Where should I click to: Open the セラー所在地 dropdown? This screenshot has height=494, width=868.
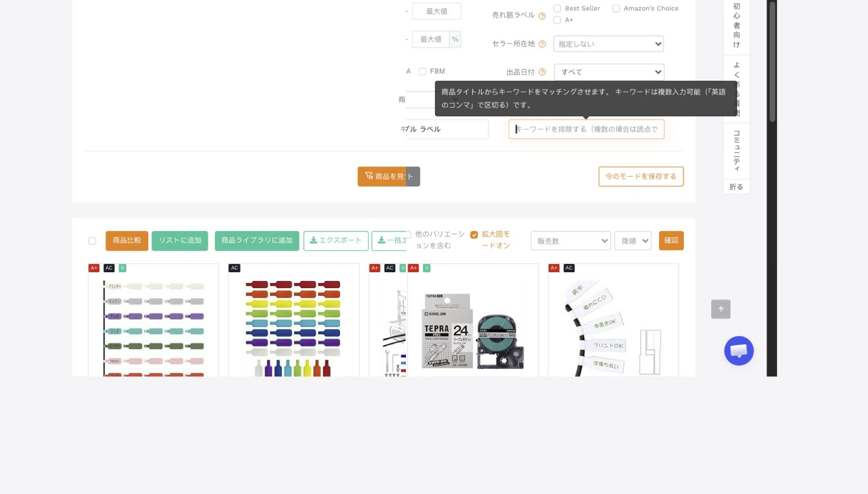click(608, 44)
